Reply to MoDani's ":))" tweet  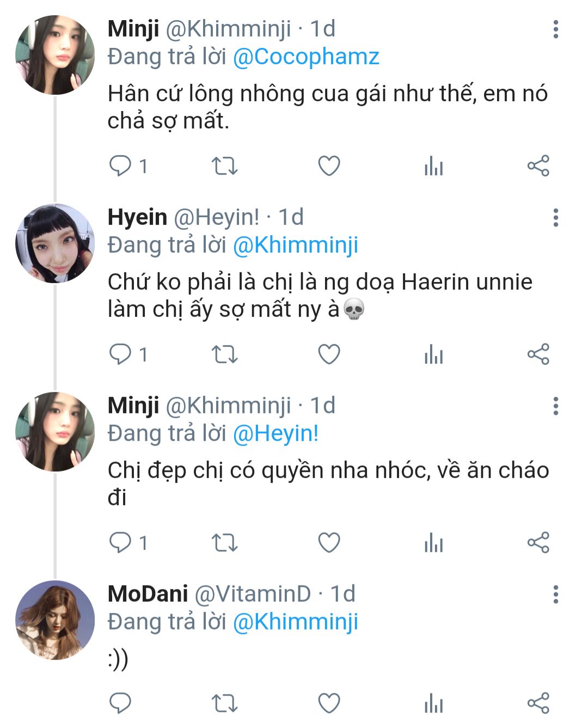pos(120,703)
